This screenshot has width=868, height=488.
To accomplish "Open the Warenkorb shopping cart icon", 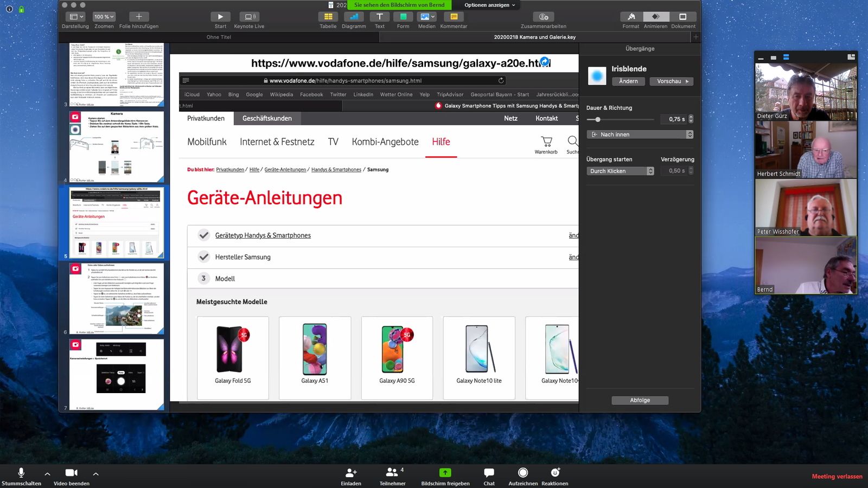I will tap(546, 142).
